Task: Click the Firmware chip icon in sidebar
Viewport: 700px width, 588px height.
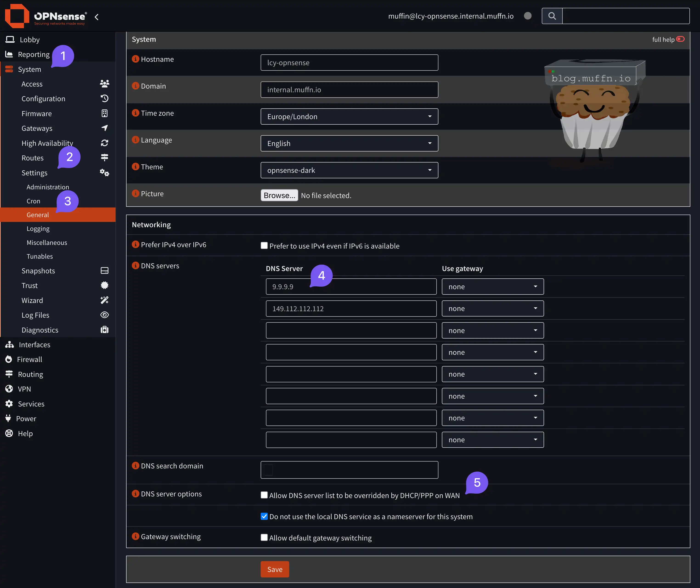Action: coord(104,113)
